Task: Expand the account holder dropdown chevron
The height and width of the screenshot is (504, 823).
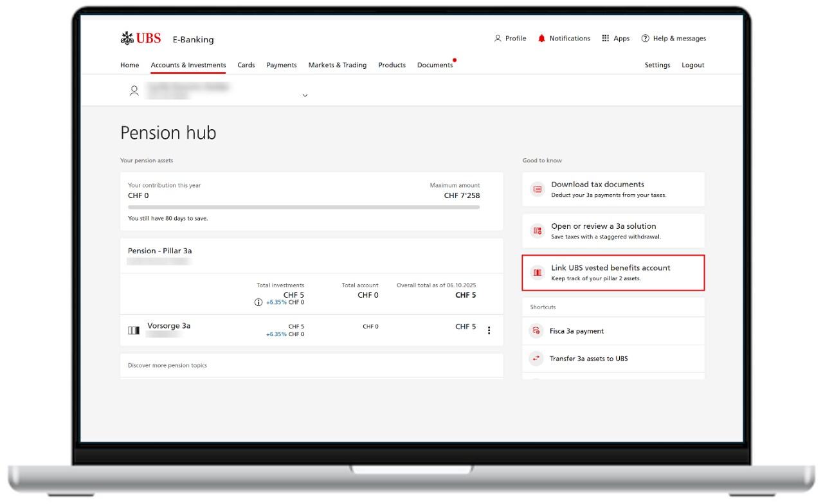Action: tap(305, 96)
